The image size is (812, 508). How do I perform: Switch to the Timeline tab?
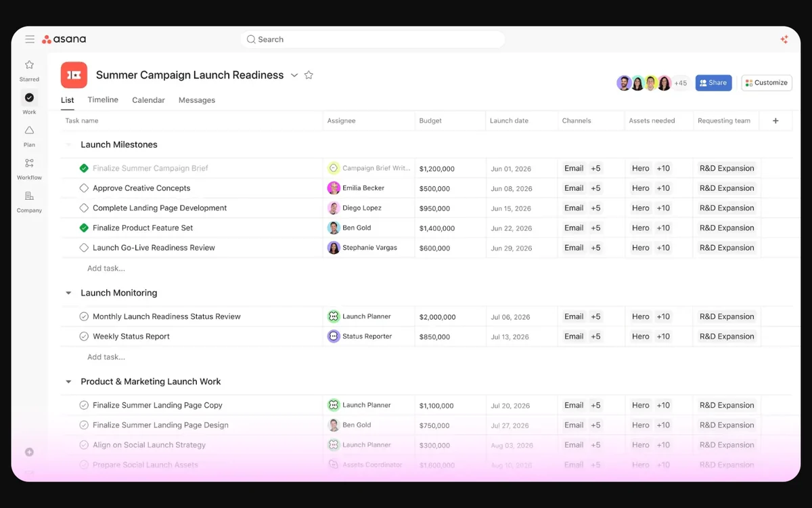103,100
